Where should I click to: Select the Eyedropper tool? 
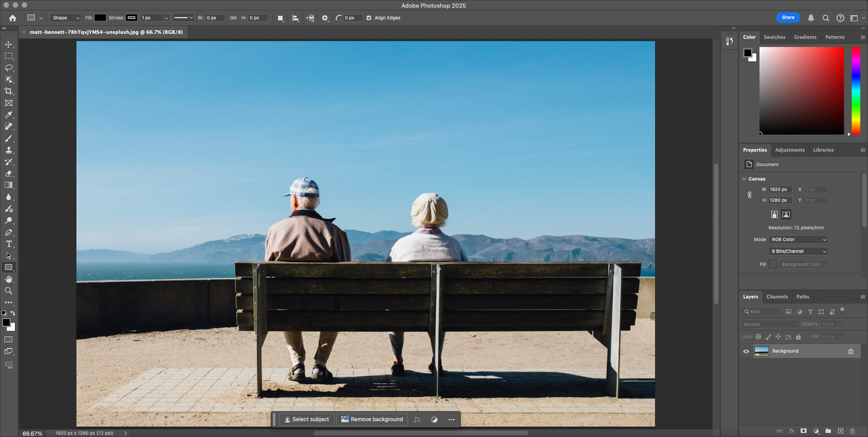click(9, 115)
